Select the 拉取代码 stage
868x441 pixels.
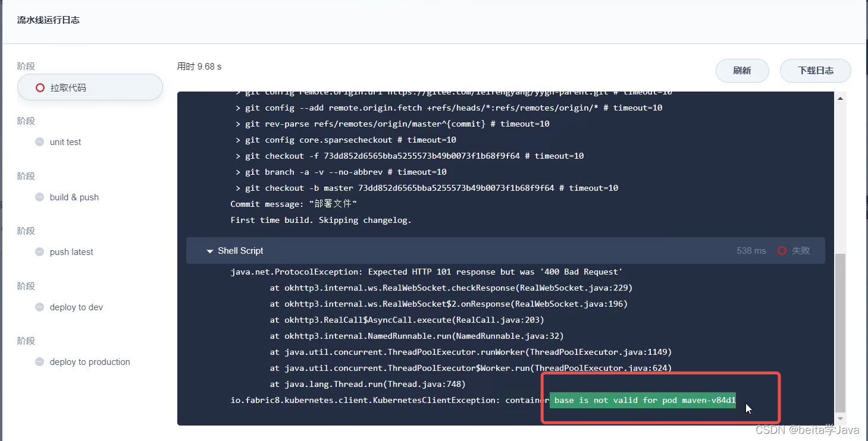click(x=90, y=87)
